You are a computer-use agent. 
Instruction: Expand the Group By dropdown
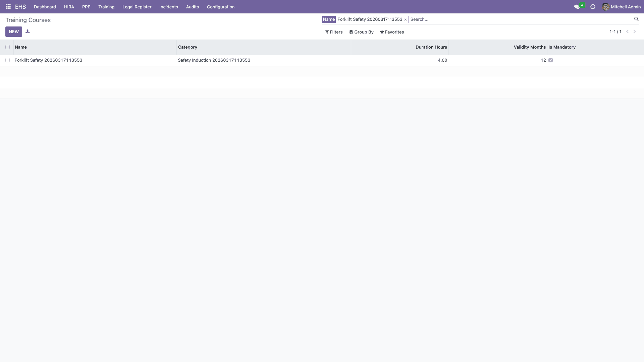point(361,32)
